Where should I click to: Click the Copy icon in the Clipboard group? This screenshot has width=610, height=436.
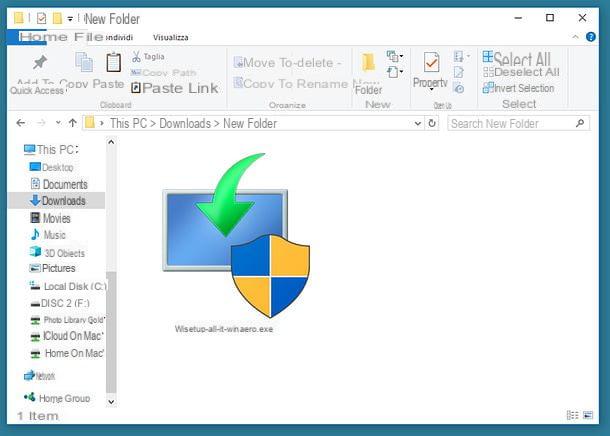84,62
